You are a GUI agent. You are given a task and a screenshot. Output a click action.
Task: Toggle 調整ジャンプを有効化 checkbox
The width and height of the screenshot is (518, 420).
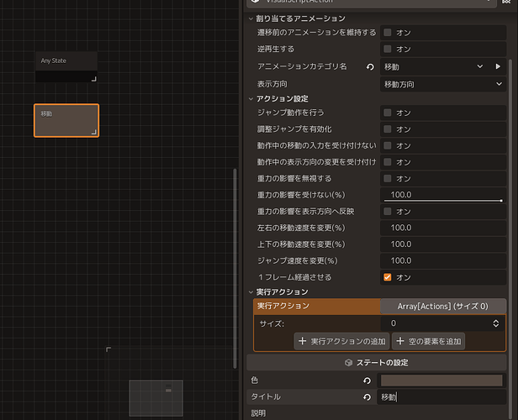388,129
